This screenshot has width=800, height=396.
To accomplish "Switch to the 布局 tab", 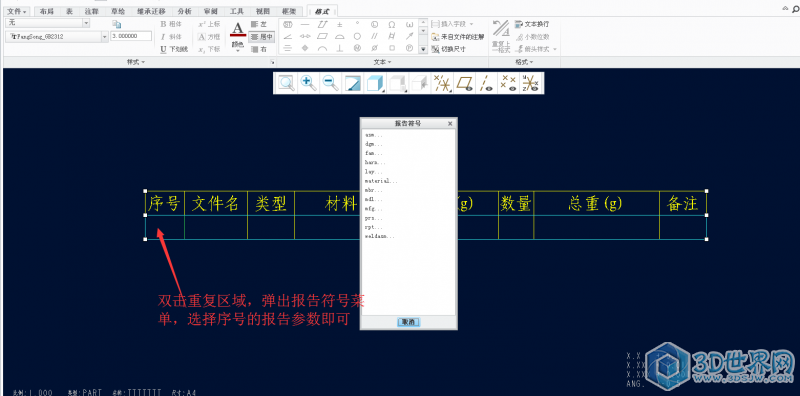I will (46, 11).
